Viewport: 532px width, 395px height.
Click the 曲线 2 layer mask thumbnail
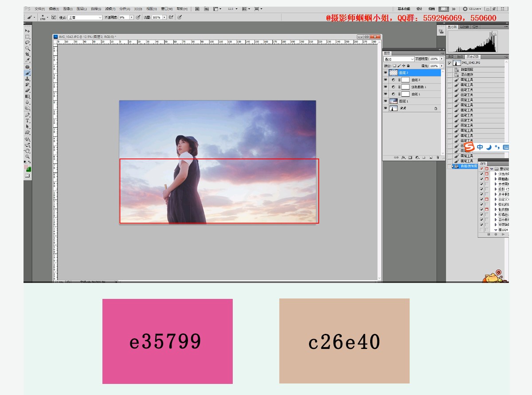[x=406, y=80]
